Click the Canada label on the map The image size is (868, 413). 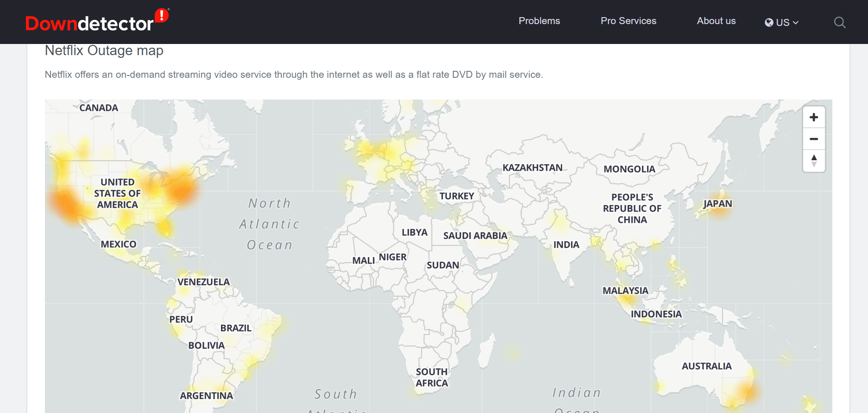click(99, 108)
